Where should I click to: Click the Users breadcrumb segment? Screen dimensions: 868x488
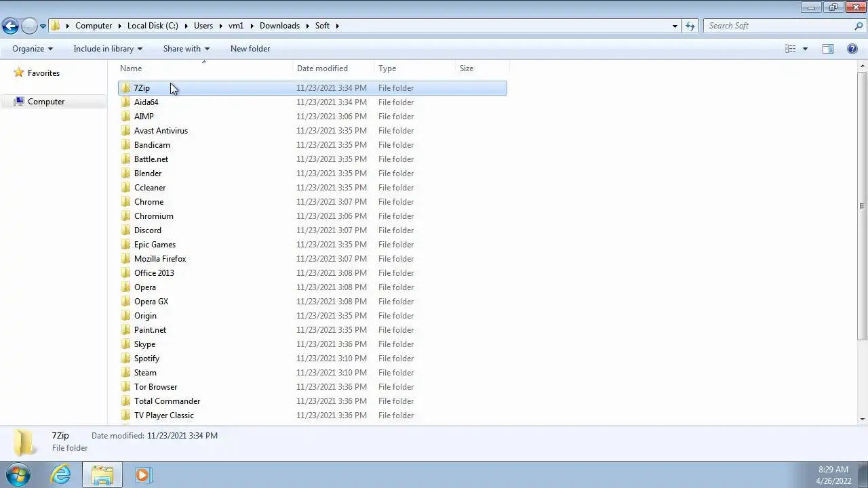203,26
